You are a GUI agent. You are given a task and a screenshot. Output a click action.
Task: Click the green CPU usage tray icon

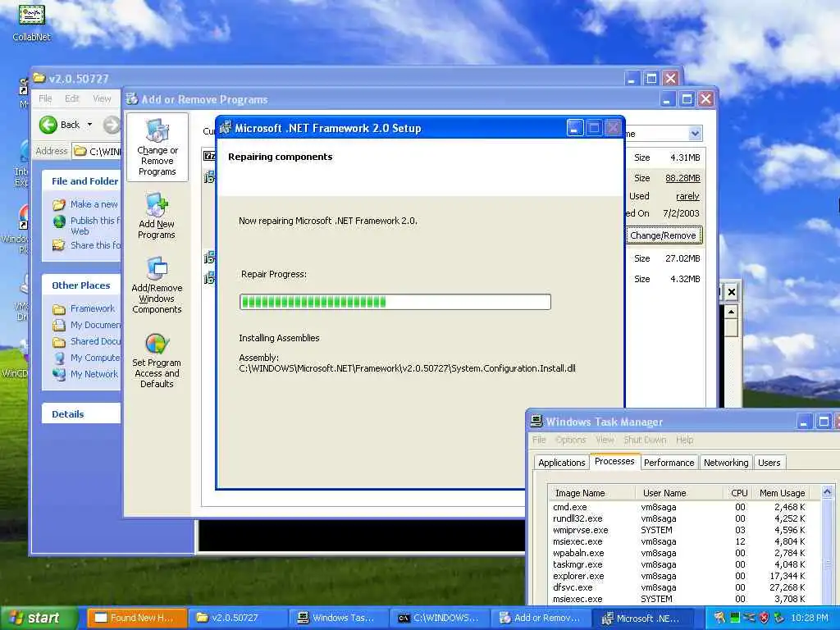coord(735,618)
